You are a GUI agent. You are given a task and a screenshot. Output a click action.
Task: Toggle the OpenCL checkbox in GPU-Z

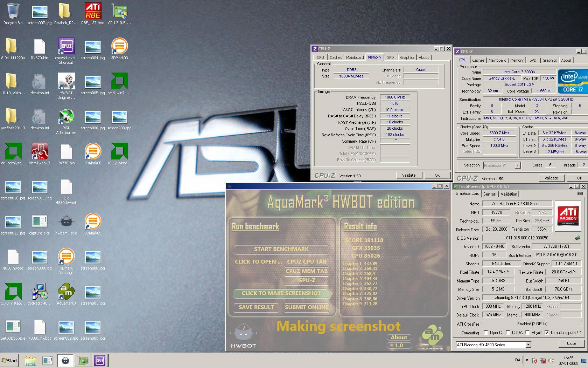[x=485, y=333]
